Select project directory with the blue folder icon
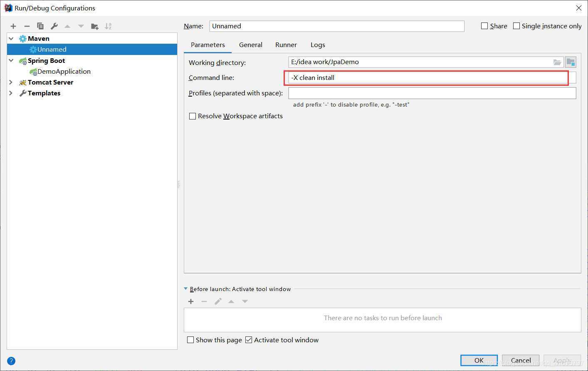Viewport: 588px width, 371px height. pyautogui.click(x=571, y=62)
